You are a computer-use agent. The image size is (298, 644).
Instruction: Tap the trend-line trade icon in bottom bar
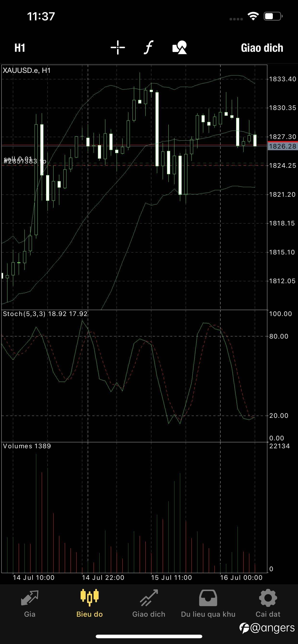pos(149,598)
